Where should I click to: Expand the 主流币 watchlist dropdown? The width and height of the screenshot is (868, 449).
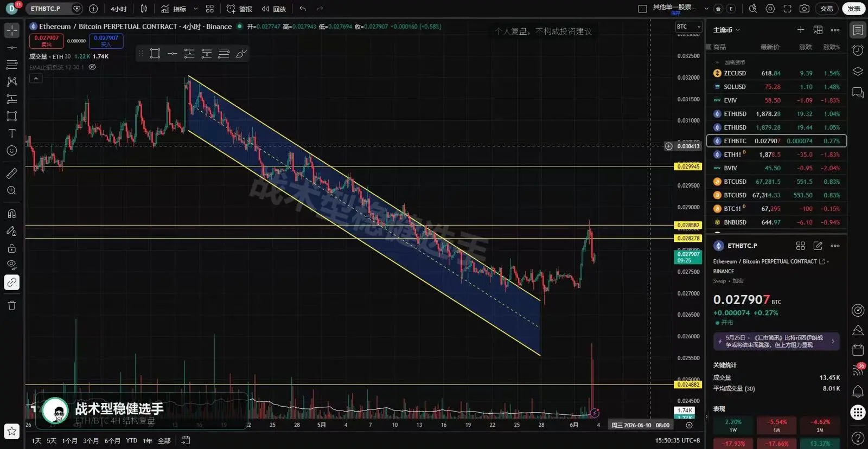[x=727, y=30]
